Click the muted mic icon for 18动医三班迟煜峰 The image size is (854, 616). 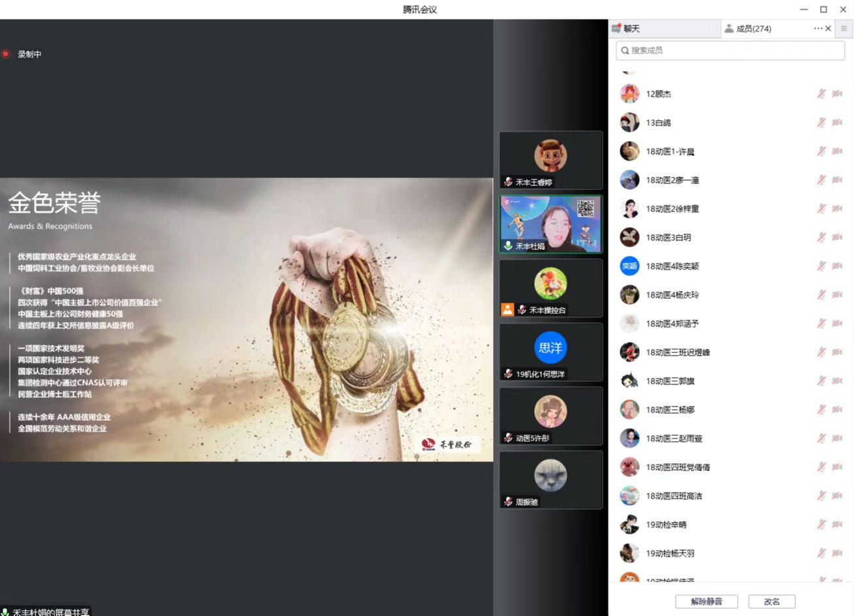821,352
